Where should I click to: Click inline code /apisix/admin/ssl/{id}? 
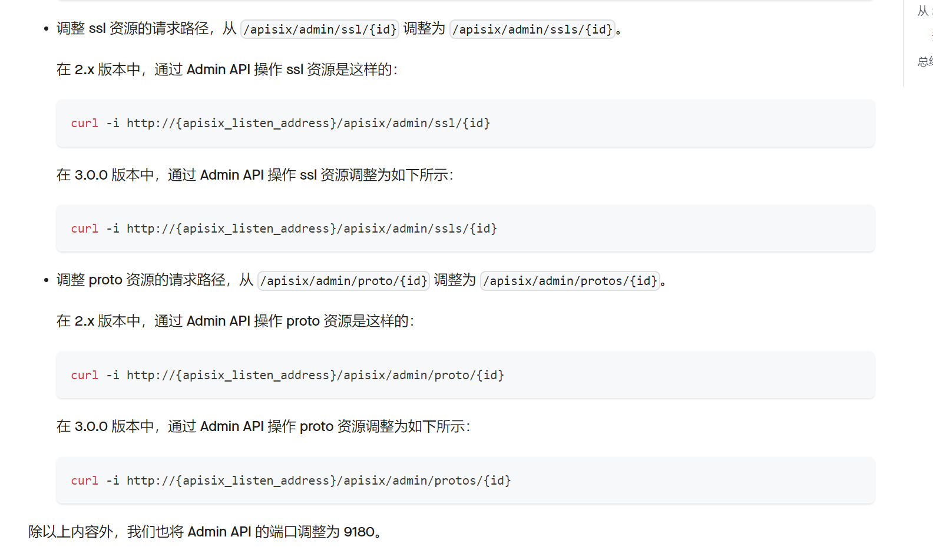[320, 29]
